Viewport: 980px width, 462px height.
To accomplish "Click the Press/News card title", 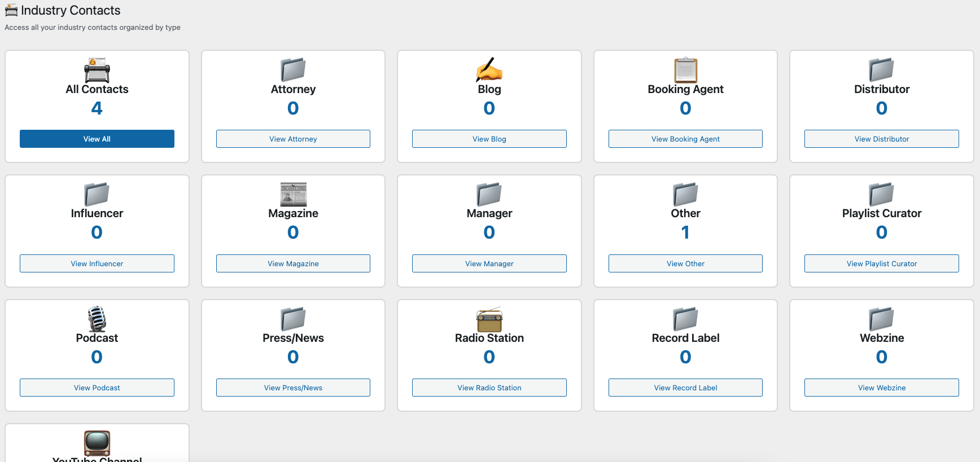I will 293,338.
